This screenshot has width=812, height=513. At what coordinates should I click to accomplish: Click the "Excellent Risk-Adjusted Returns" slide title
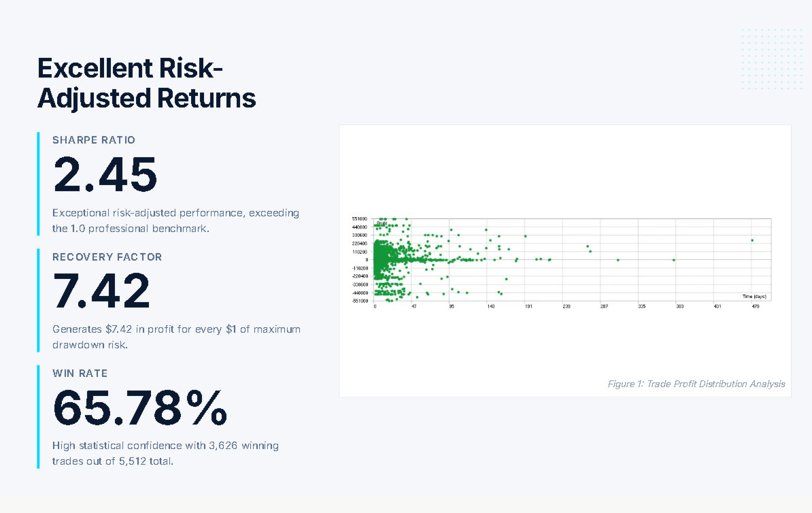pos(146,84)
